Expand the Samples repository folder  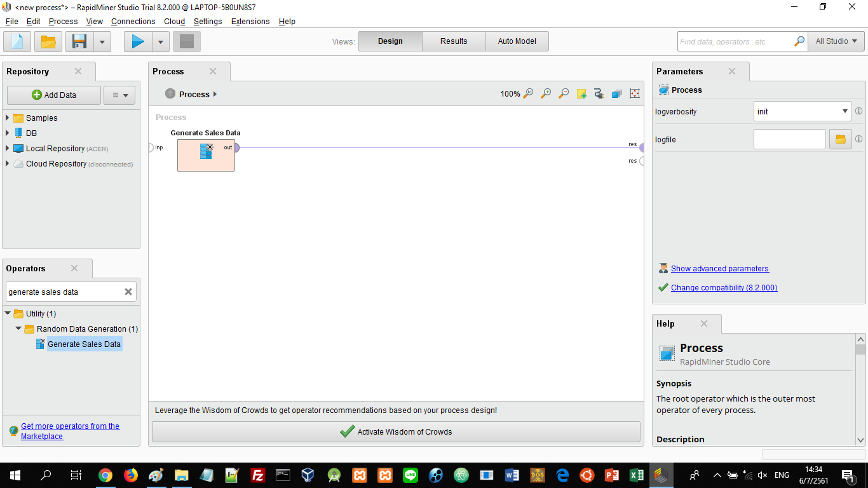[8, 118]
